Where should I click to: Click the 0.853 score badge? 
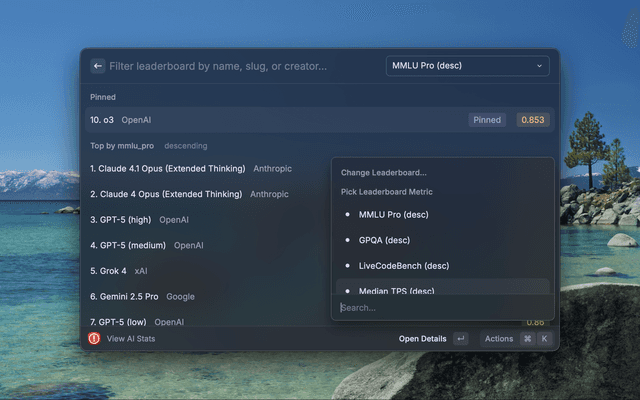(532, 120)
